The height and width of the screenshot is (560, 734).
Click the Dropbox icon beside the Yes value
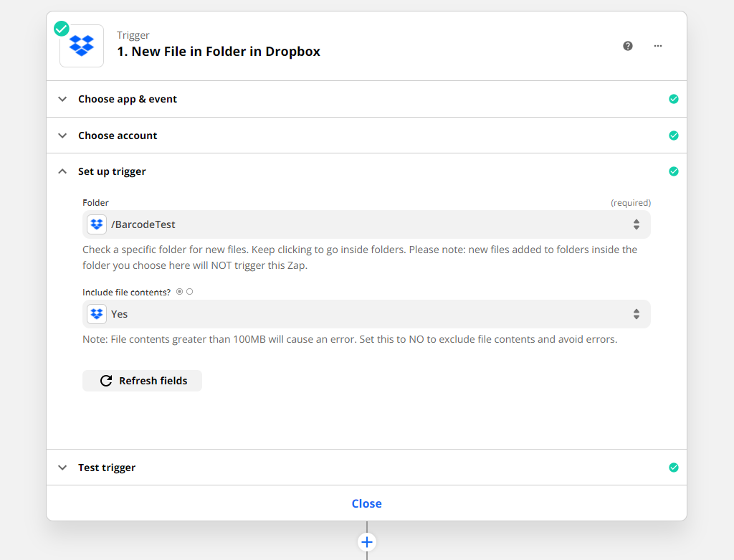pyautogui.click(x=97, y=314)
